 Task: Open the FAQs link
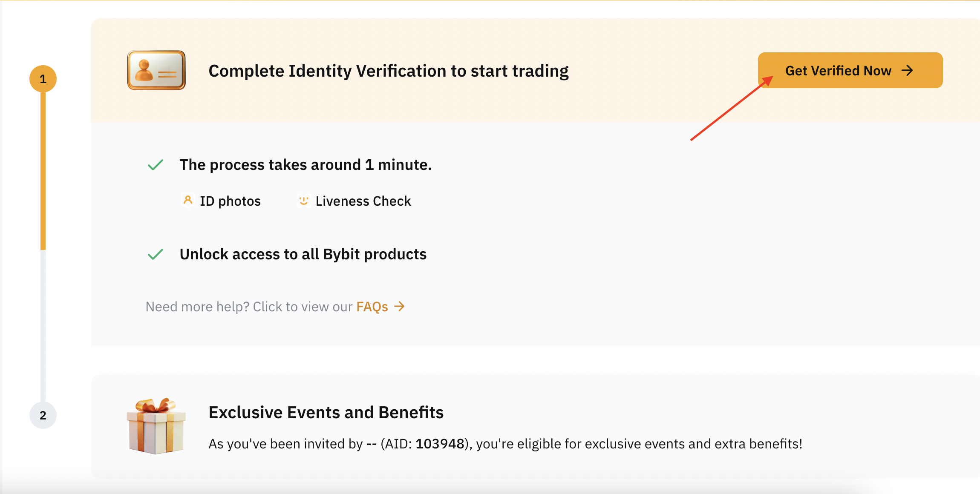pyautogui.click(x=372, y=307)
